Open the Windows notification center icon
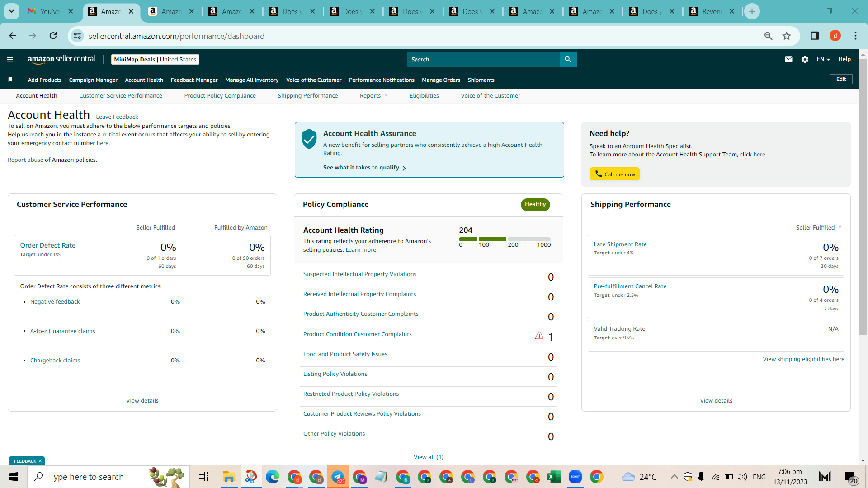This screenshot has height=488, width=868. [x=851, y=477]
